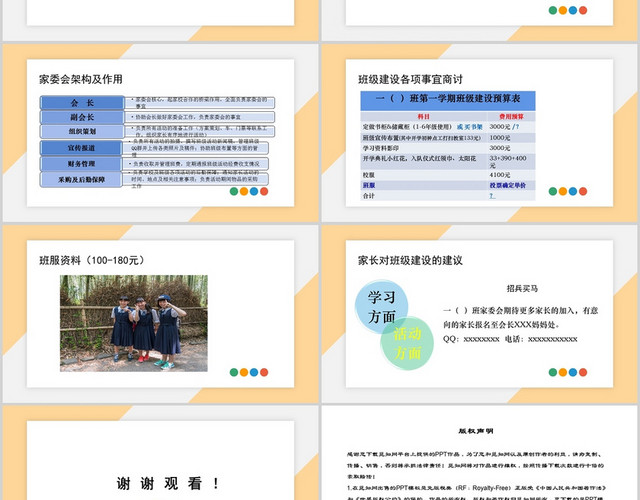Select the 班服 row label in budget table
640x500 pixels.
pos(369,185)
